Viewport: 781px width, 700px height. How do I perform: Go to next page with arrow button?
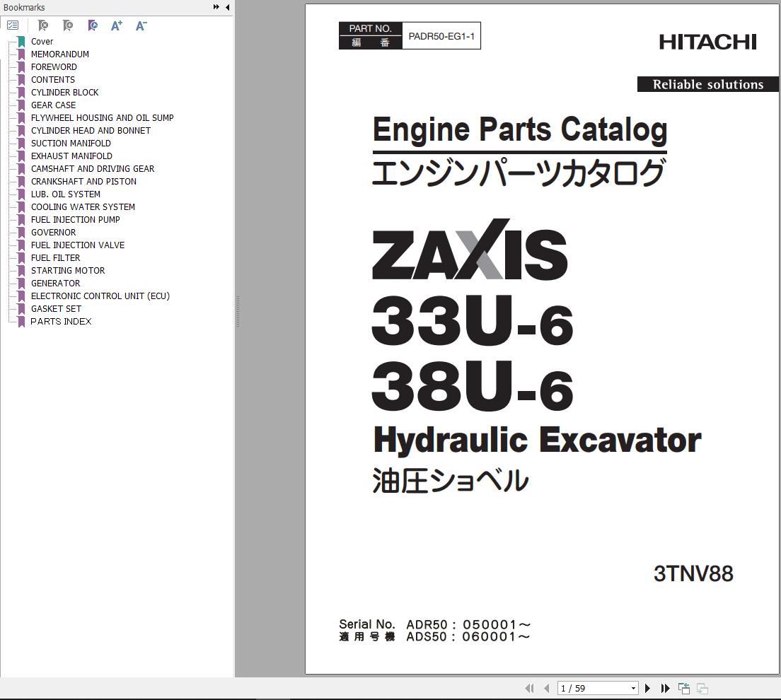[648, 687]
